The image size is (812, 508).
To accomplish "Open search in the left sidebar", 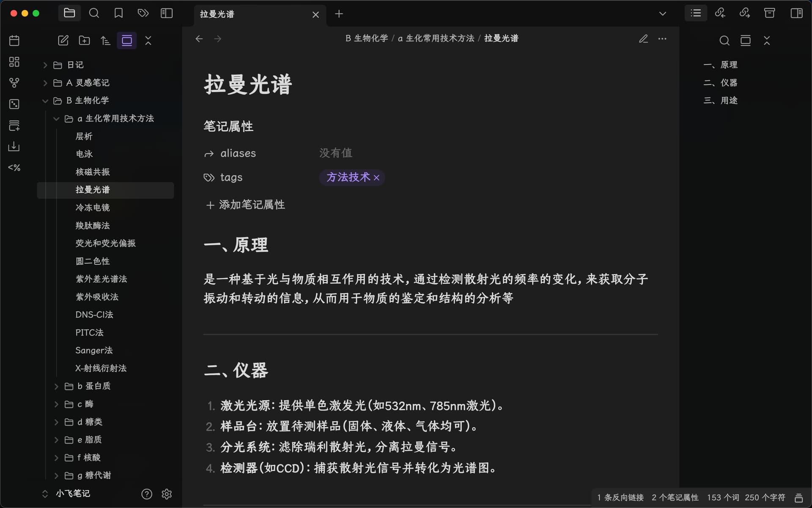I will coord(94,14).
